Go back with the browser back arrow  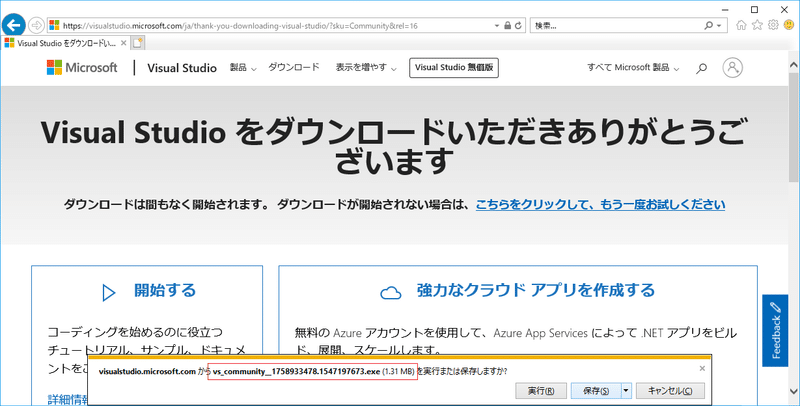click(x=14, y=25)
